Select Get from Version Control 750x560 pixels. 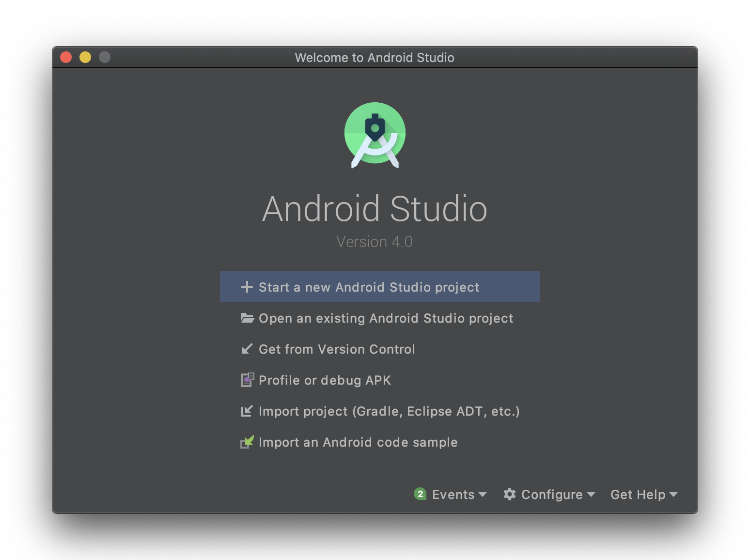point(380,349)
